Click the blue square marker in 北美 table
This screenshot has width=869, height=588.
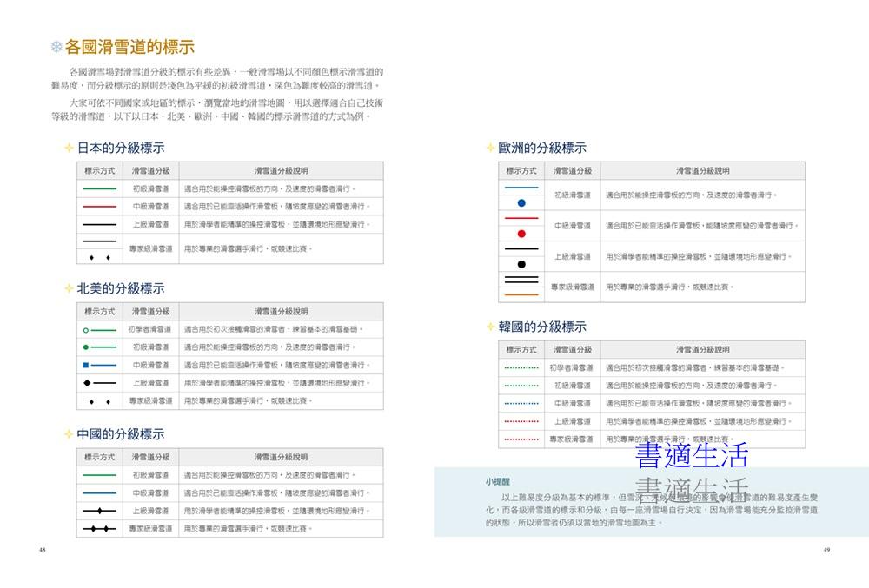86,366
